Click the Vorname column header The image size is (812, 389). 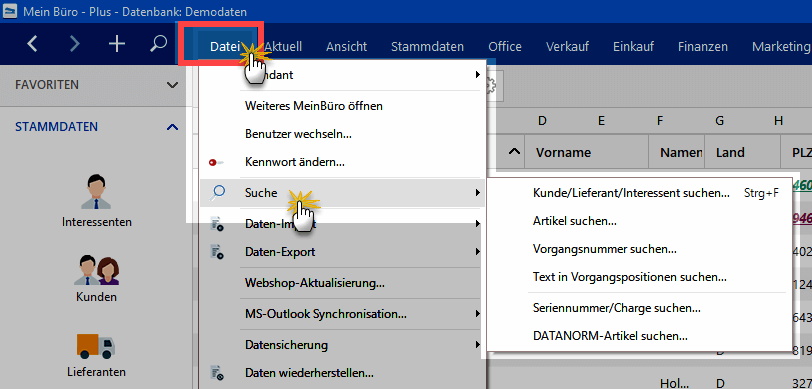tap(587, 152)
